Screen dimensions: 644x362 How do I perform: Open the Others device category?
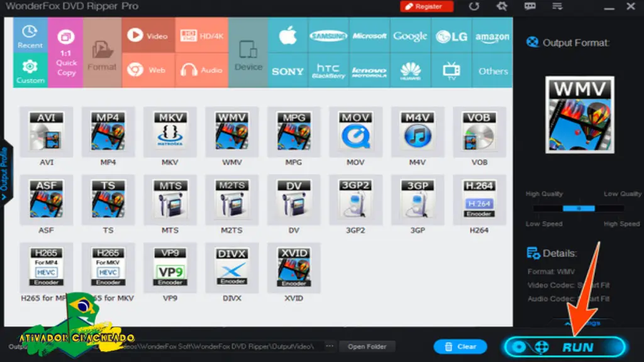click(x=492, y=70)
